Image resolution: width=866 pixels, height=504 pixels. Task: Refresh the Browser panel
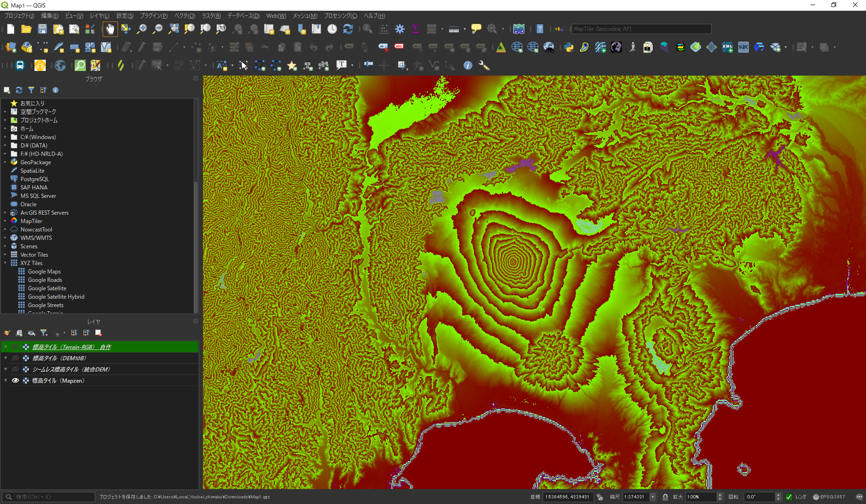point(19,90)
